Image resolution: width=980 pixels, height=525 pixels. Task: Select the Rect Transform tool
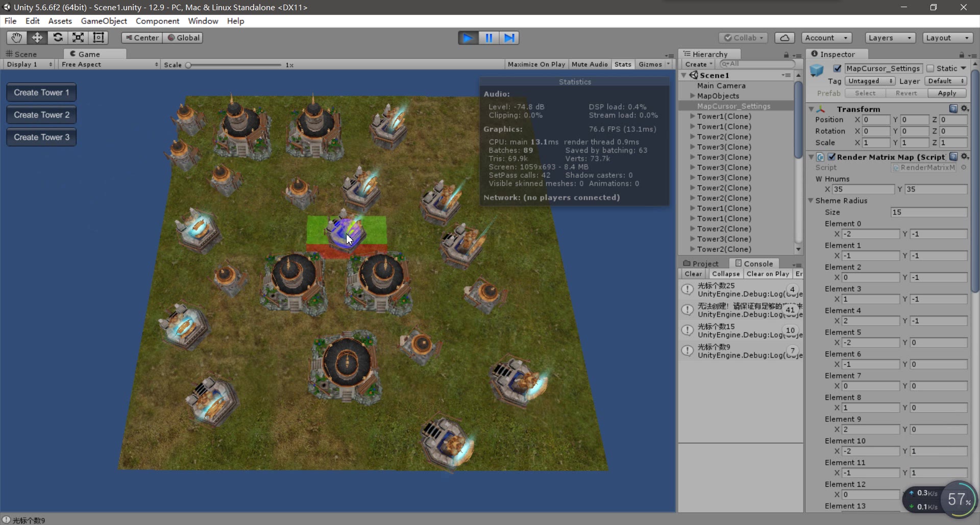(98, 37)
